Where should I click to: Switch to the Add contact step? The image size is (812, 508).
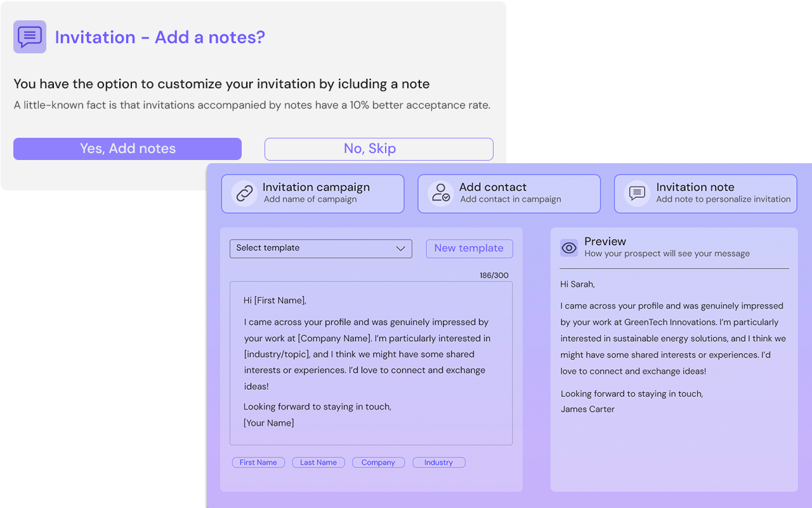pyautogui.click(x=509, y=194)
